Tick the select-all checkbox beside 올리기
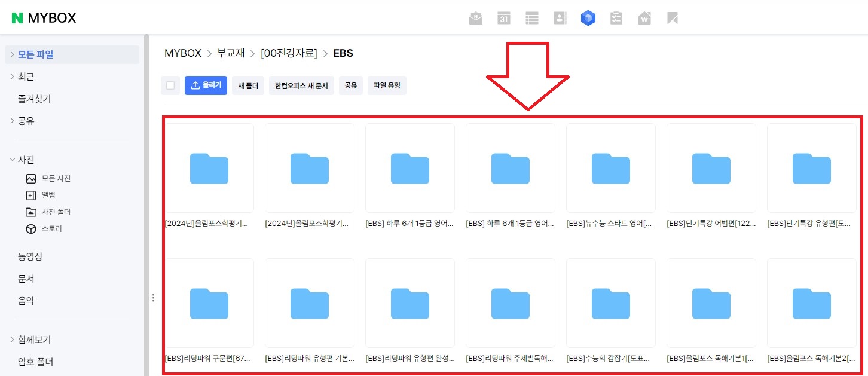The image size is (868, 376). click(170, 85)
